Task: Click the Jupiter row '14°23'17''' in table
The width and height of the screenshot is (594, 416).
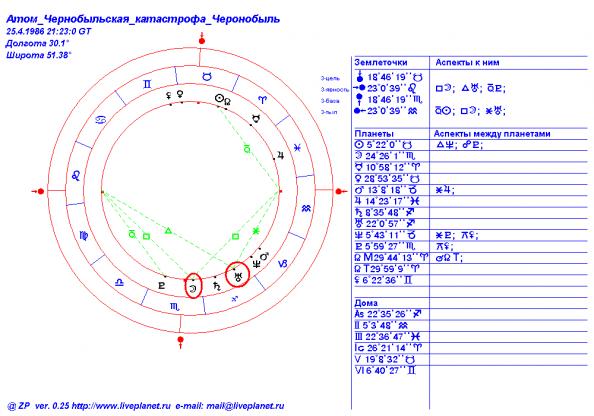Action: click(x=387, y=201)
